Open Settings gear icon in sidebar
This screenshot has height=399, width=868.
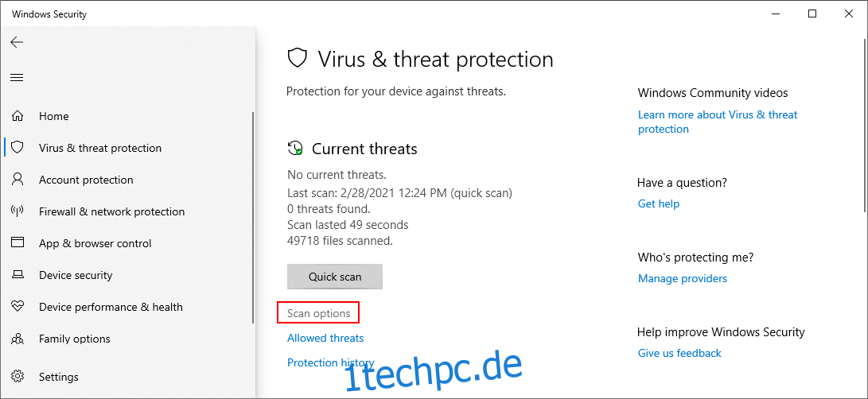pos(18,377)
